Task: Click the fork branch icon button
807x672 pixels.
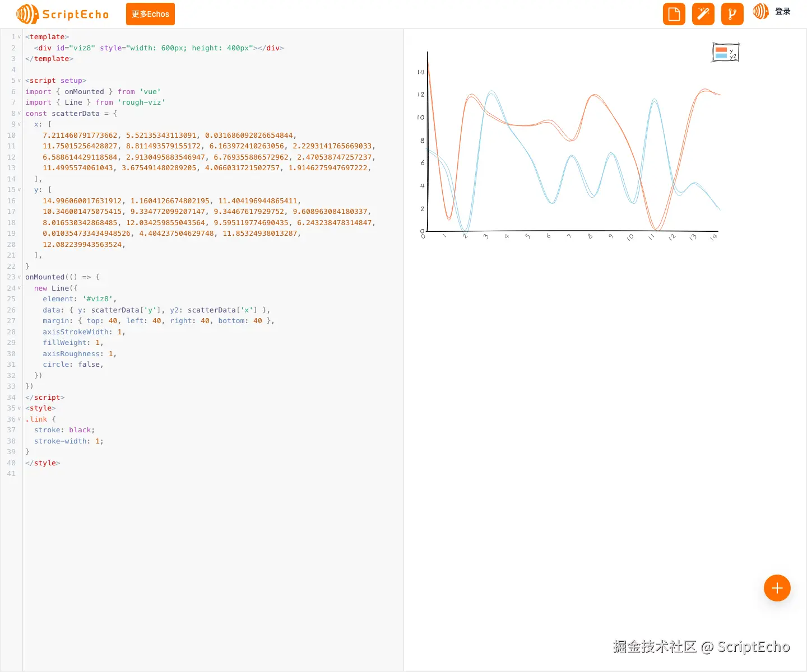Action: (x=732, y=14)
